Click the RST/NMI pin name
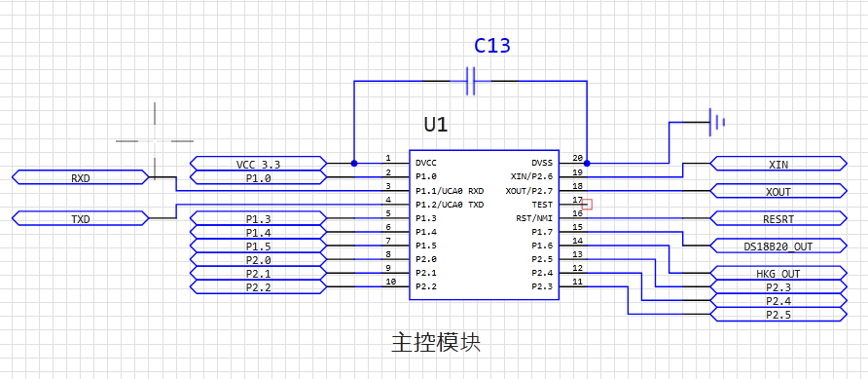Viewport: 868px width, 379px height. pyautogui.click(x=534, y=218)
